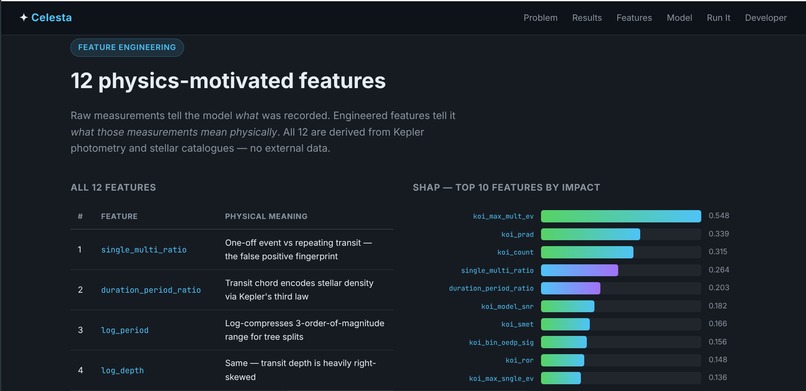Select the log_period table cell
This screenshot has height=391, width=806.
click(x=125, y=330)
